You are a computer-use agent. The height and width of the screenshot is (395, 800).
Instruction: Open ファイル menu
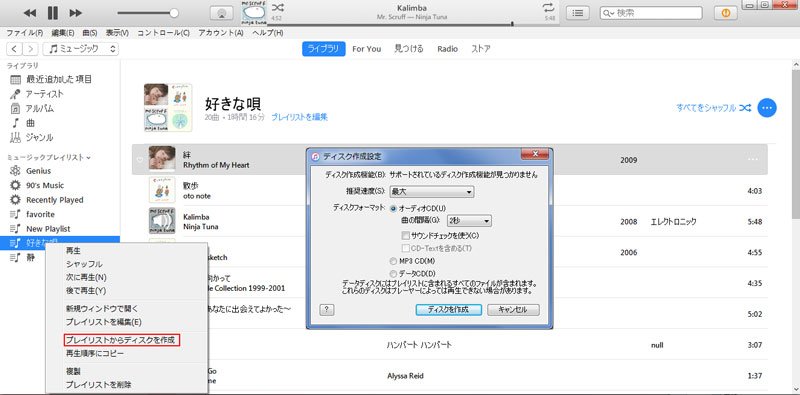point(24,33)
